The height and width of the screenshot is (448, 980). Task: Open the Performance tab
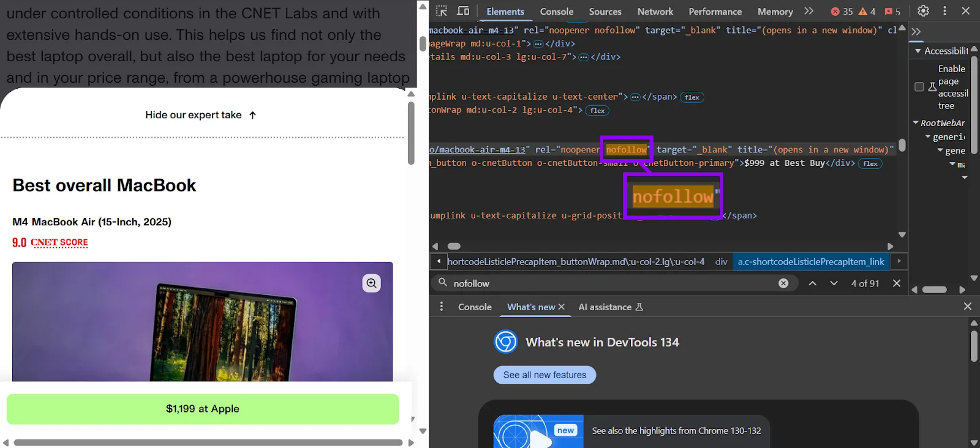tap(715, 12)
